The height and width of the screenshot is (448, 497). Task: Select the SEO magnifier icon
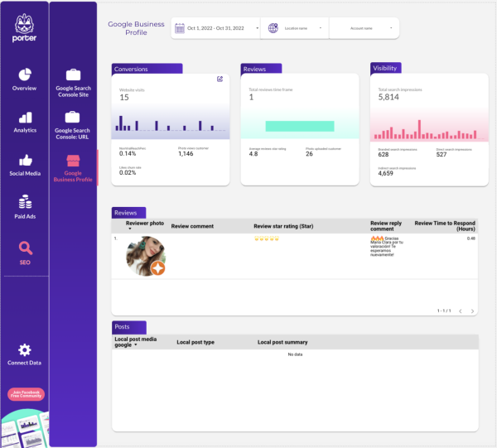[26, 248]
